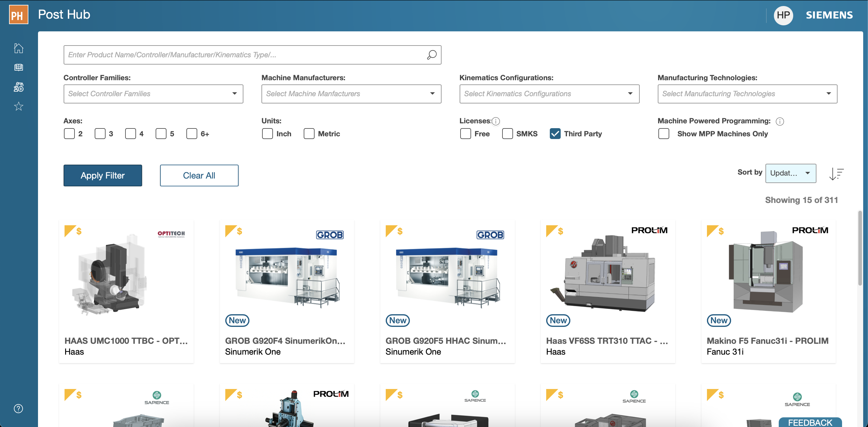Toggle the sort order direction icon
Viewport: 868px width, 427px height.
(836, 174)
